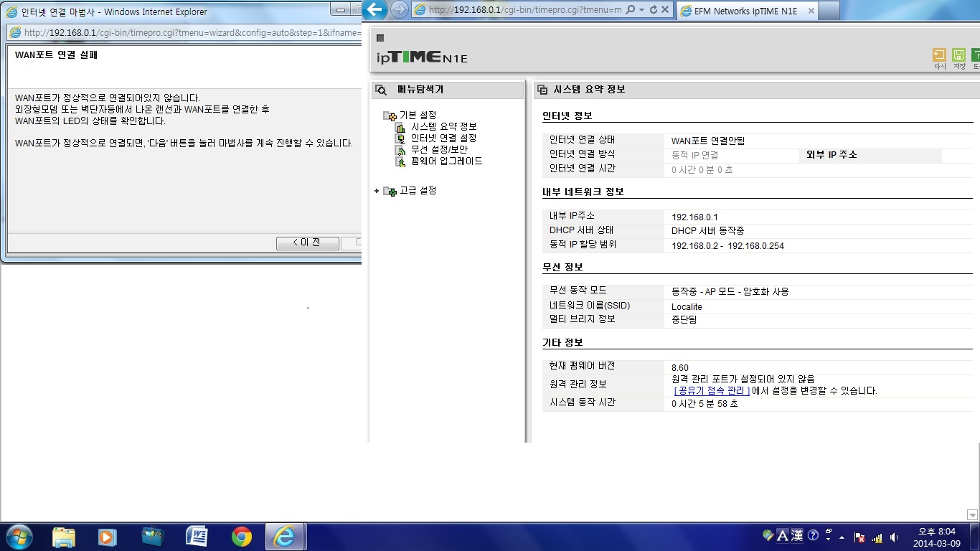Click the taskbar clock showing 오후 8:04
Image resolution: width=980 pixels, height=551 pixels.
[937, 537]
